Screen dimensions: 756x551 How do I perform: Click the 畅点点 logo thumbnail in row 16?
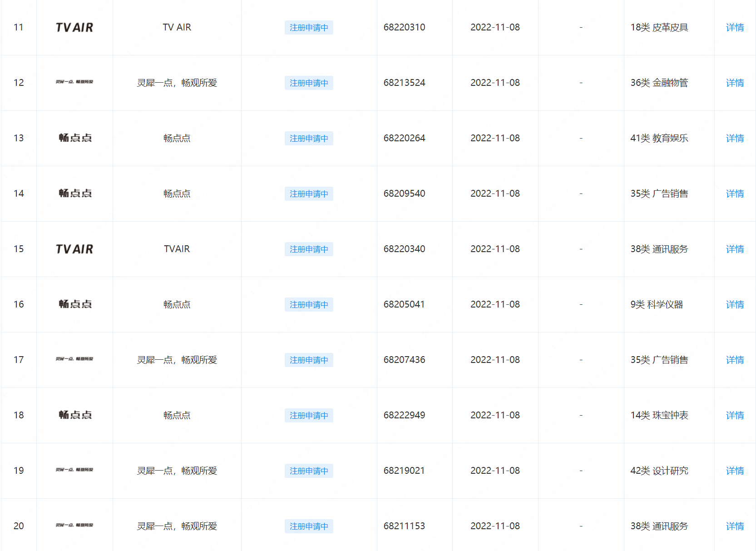pos(75,304)
